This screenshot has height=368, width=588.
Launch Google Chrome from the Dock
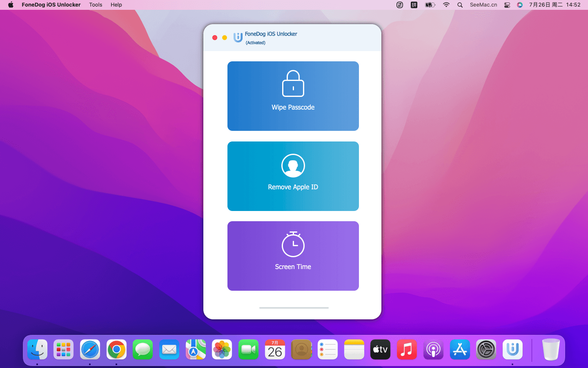pos(116,350)
